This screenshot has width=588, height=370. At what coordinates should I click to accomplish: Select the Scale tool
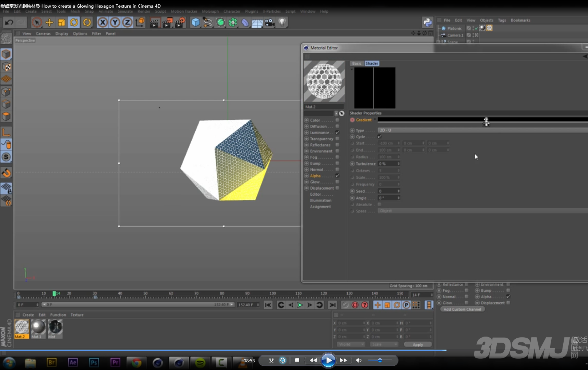point(61,23)
